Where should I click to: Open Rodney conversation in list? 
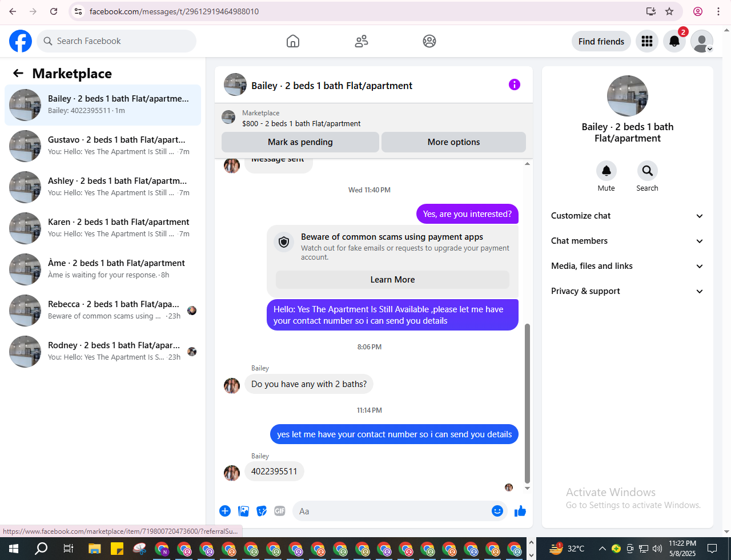[x=103, y=352]
